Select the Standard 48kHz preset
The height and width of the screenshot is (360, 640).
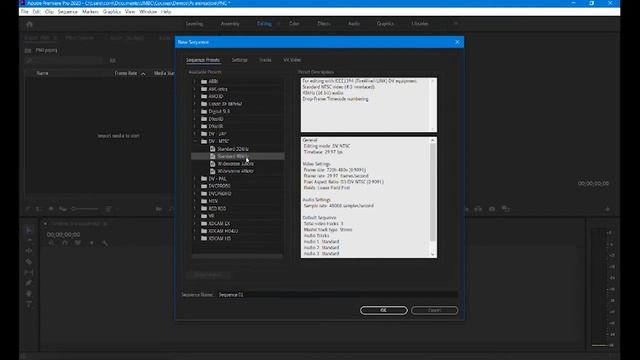point(238,156)
